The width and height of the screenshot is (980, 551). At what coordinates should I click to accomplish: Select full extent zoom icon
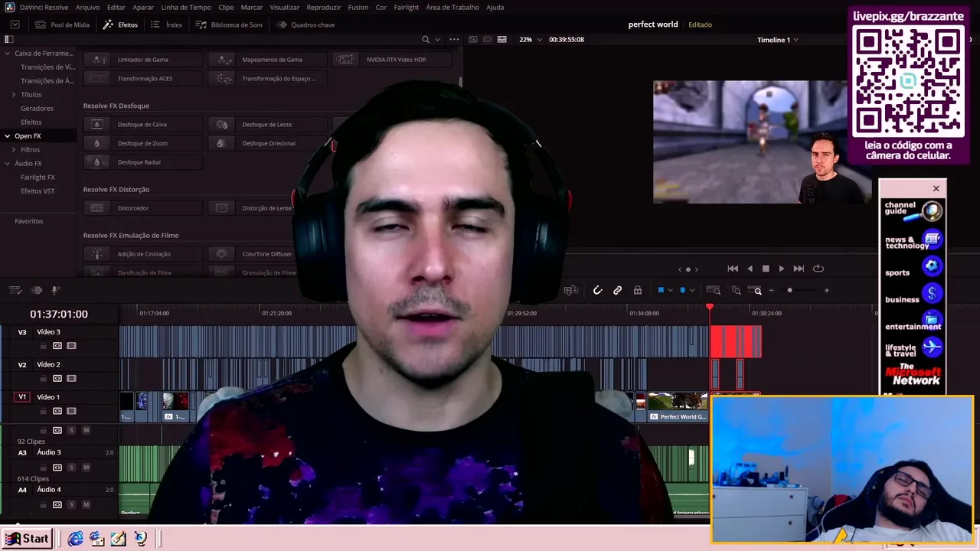pos(713,290)
